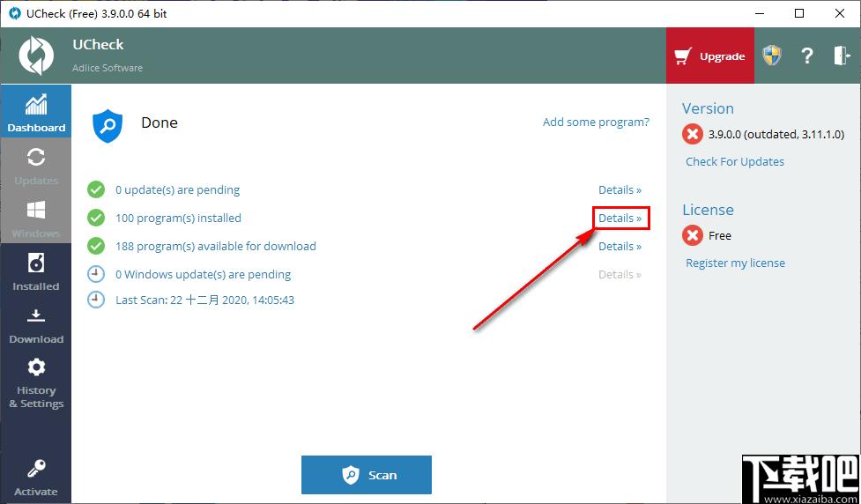Click the UCheck logo icon in header

point(36,56)
